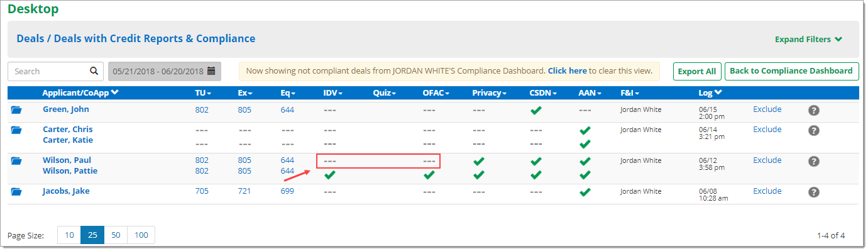Select page size 50

pyautogui.click(x=116, y=235)
